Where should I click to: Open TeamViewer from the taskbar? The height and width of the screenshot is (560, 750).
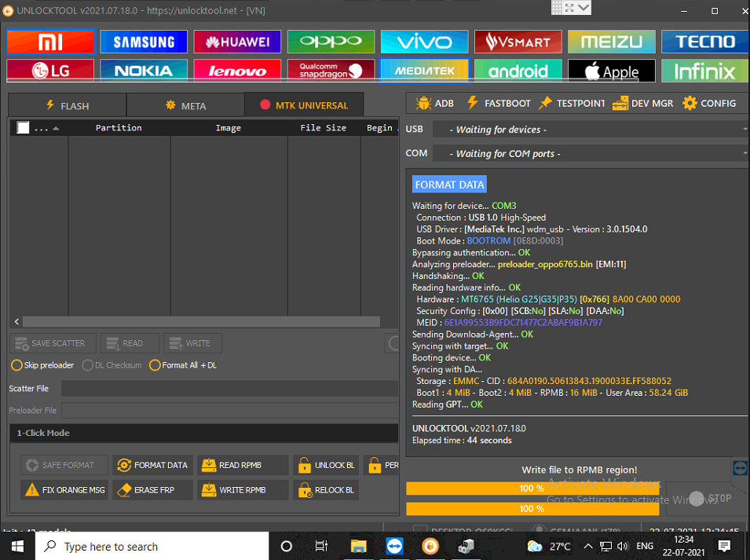(394, 546)
